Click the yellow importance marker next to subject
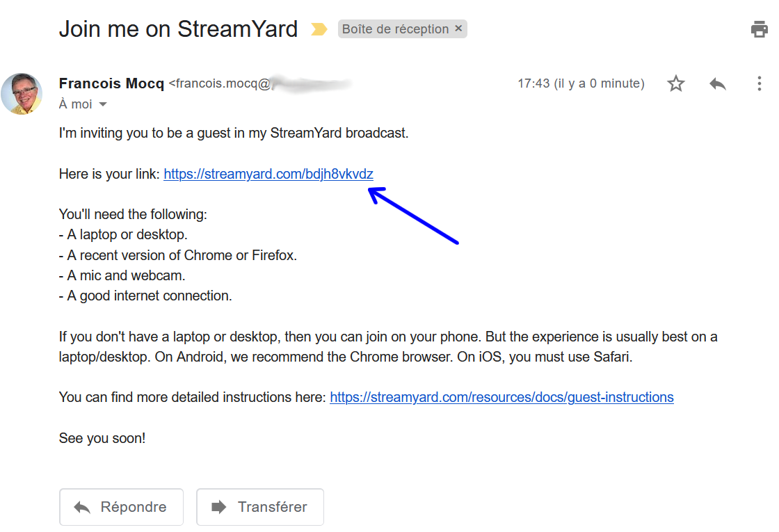779x532 pixels. [x=319, y=29]
